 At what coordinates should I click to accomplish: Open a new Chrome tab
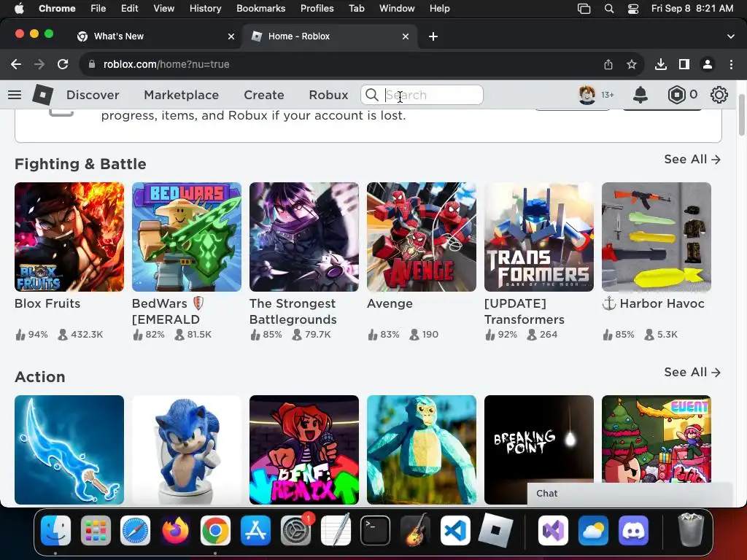click(x=433, y=36)
